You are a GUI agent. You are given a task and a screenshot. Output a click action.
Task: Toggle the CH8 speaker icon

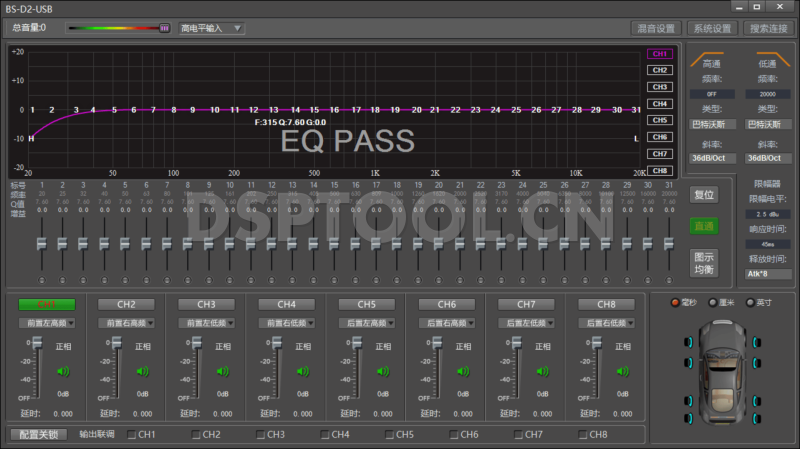click(622, 371)
